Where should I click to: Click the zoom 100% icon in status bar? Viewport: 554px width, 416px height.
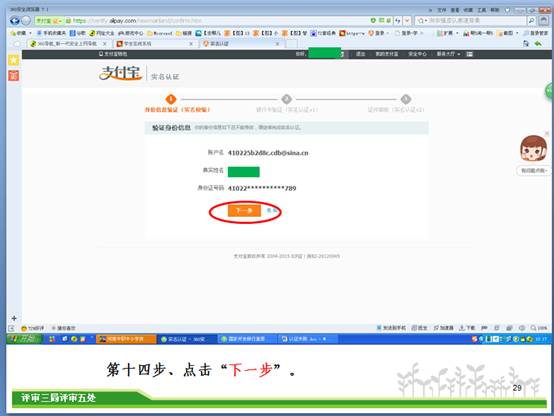539,328
